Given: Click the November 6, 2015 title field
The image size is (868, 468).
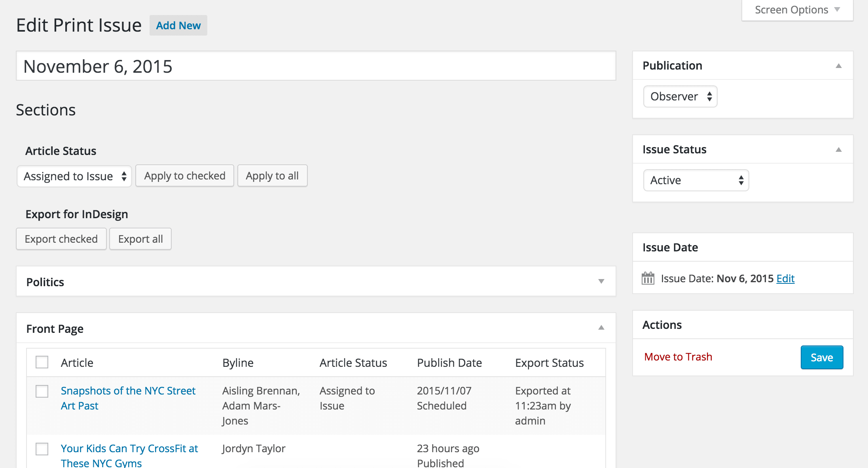Looking at the screenshot, I should point(316,66).
